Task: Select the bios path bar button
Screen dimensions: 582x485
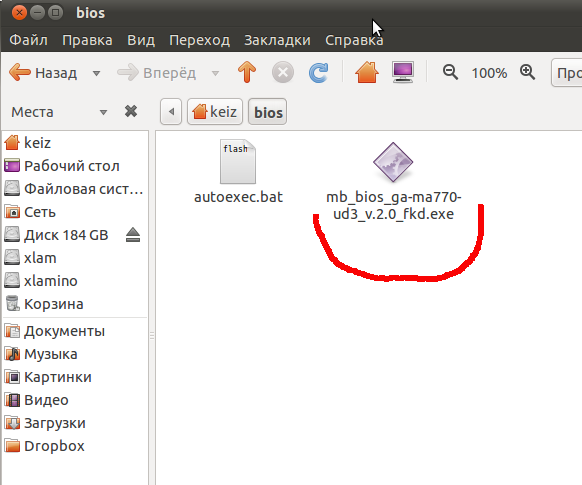Action: coord(268,111)
